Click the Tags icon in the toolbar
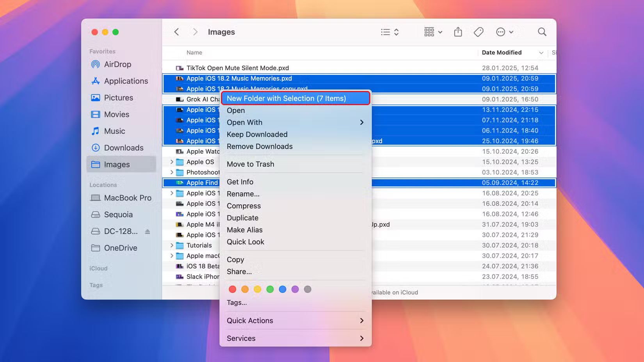Screen dimensions: 644x362 [479, 32]
